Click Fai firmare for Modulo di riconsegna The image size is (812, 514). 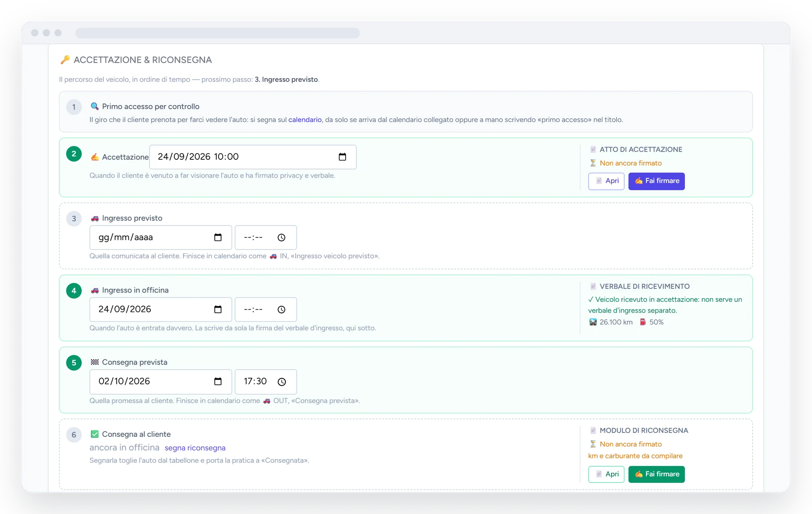pos(657,474)
